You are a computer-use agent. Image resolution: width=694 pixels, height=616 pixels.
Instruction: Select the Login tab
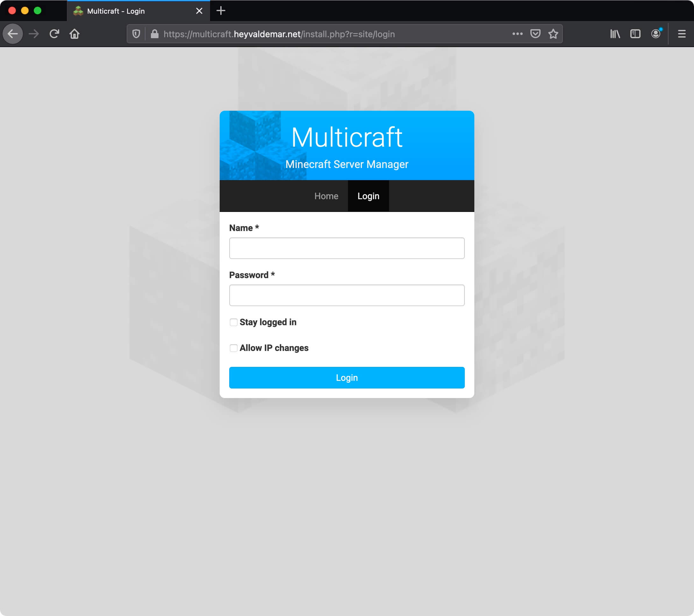pyautogui.click(x=368, y=196)
